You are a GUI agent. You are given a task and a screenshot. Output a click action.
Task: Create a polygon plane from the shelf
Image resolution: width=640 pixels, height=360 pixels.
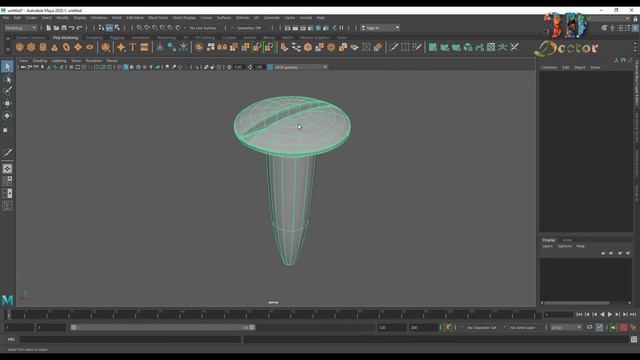pos(78,47)
